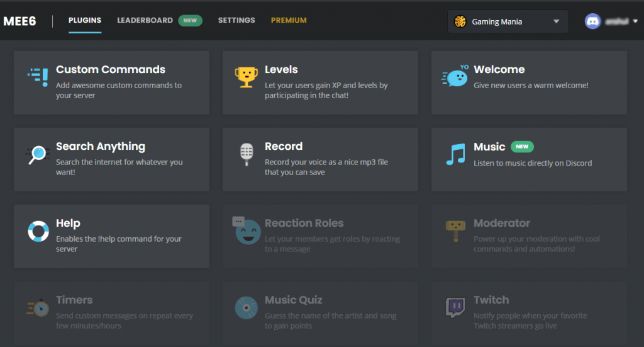Screen dimensions: 644x347
Task: Open the Help plugin title
Action: (68, 223)
